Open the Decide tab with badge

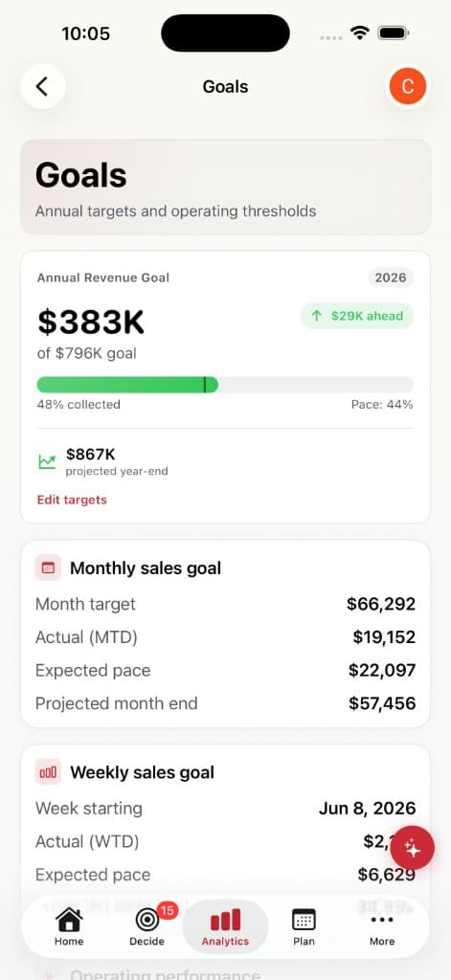[x=147, y=926]
